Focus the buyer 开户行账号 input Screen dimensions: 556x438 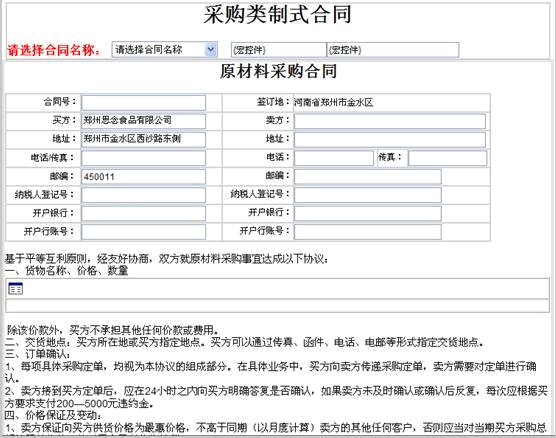click(x=144, y=232)
